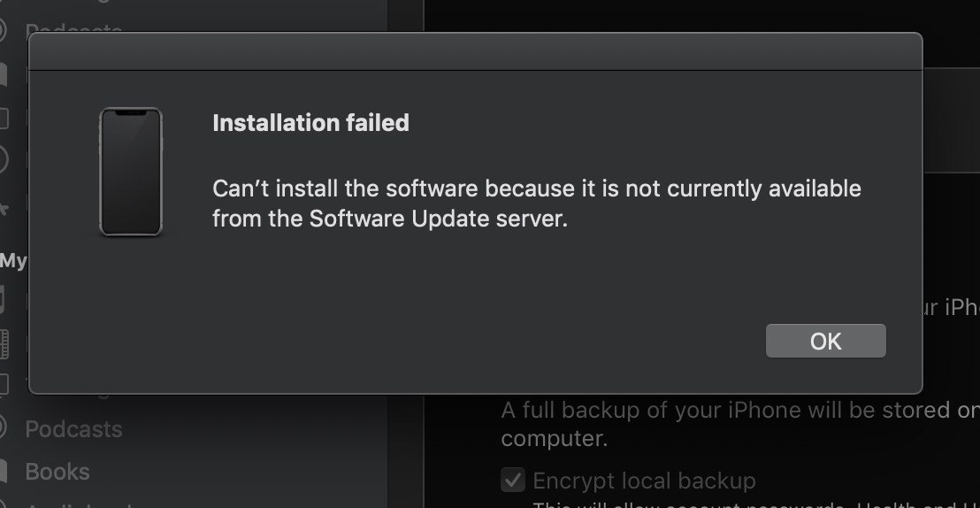Click the music note icon under the My header
This screenshot has width=980, height=508.
(3, 299)
